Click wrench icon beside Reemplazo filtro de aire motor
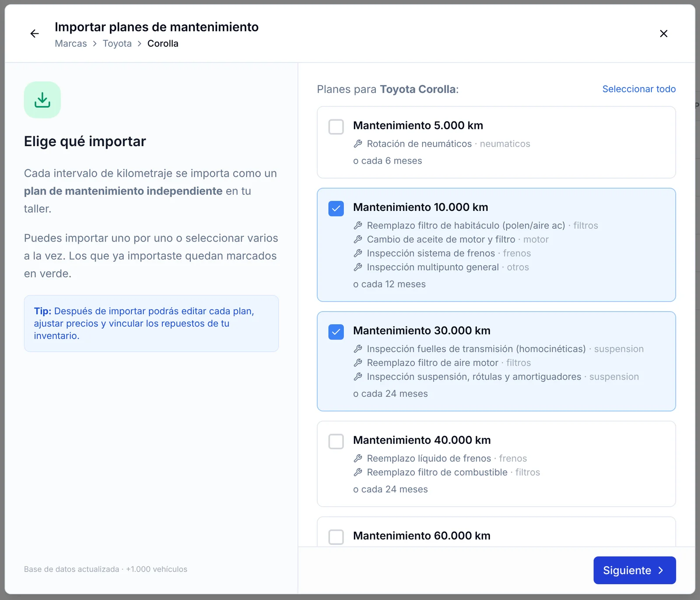 (x=358, y=363)
